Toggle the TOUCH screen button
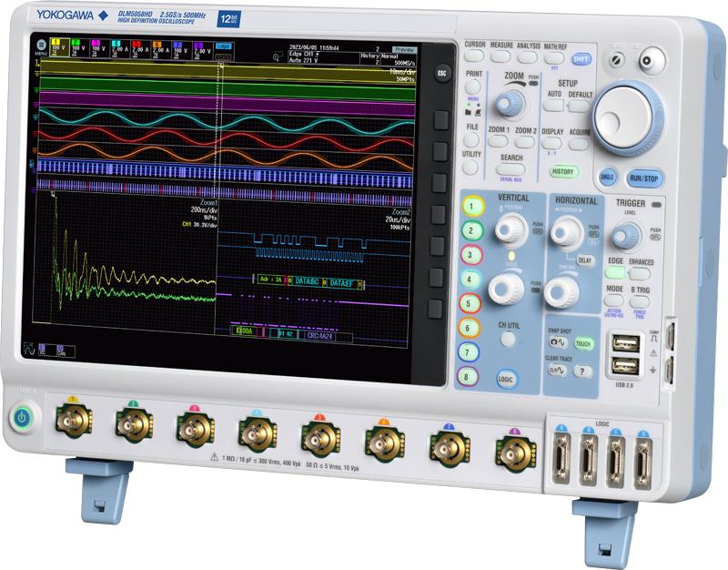Image resolution: width=728 pixels, height=570 pixels. pyautogui.click(x=583, y=344)
